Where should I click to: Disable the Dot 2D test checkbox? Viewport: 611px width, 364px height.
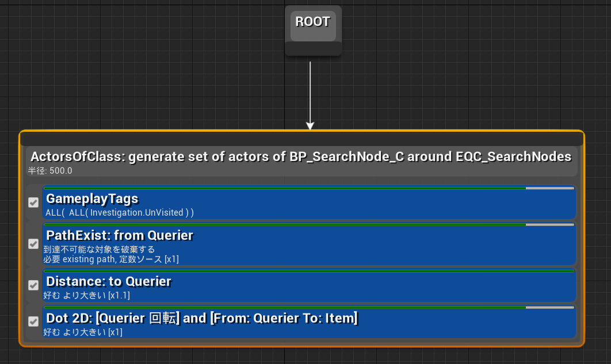coord(33,321)
